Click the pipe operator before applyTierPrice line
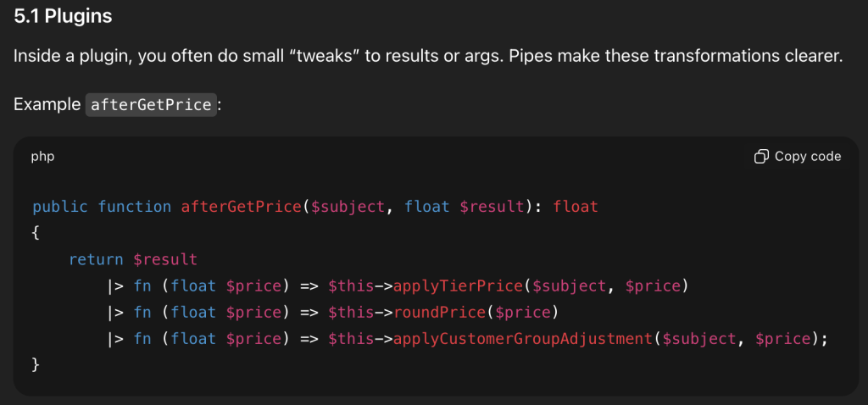The image size is (868, 405). pyautogui.click(x=116, y=286)
